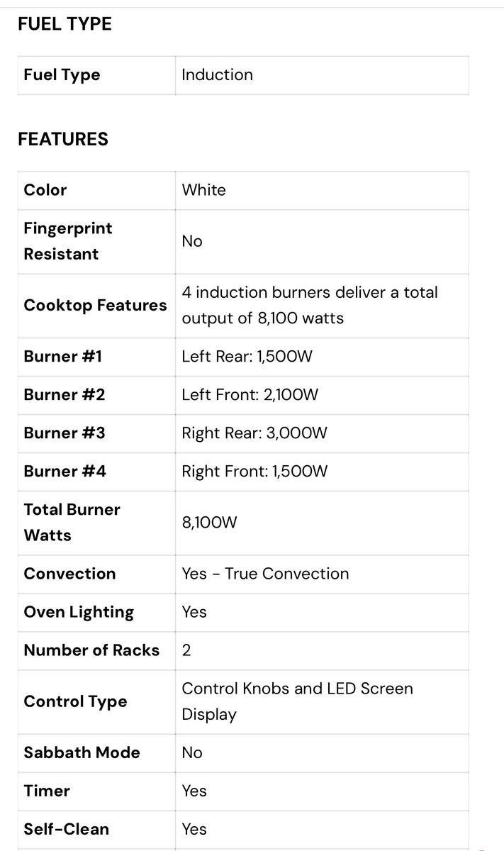This screenshot has width=504, height=851.
Task: Click the Self-Clean row label
Action: pyautogui.click(x=67, y=829)
